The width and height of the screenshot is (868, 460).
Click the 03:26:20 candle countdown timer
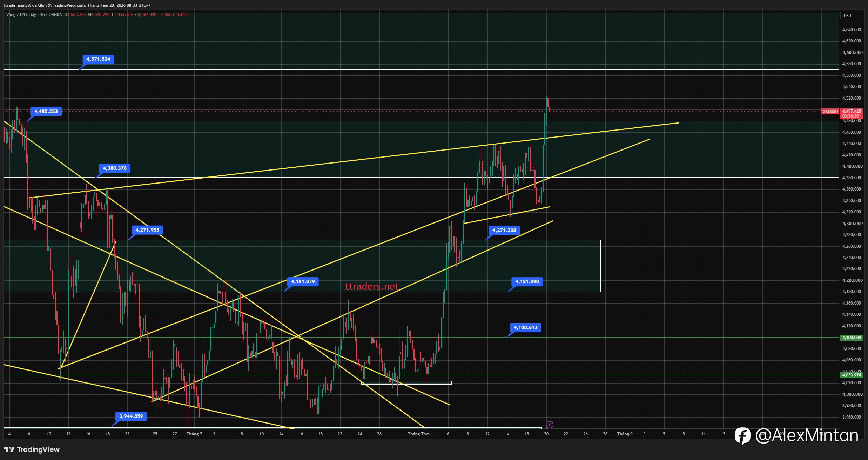point(851,116)
